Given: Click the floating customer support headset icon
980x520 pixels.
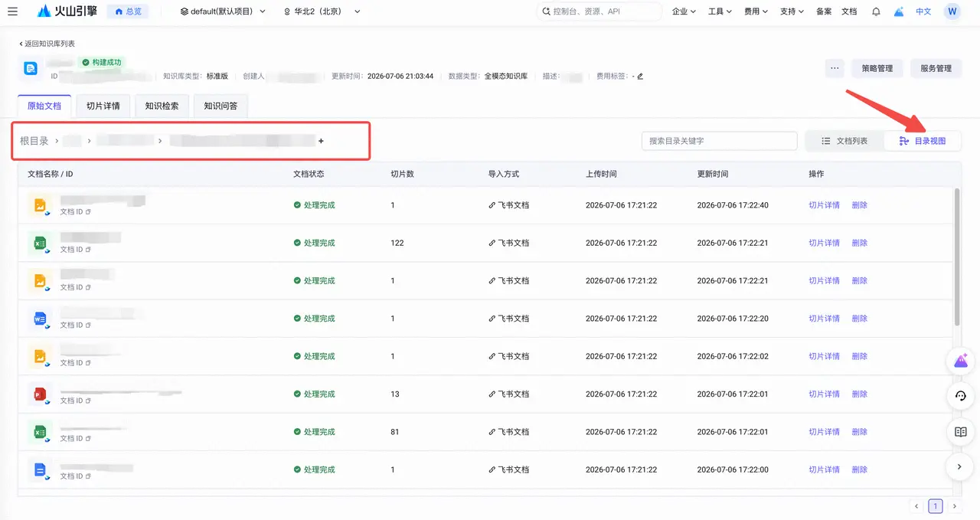Looking at the screenshot, I should pos(961,396).
